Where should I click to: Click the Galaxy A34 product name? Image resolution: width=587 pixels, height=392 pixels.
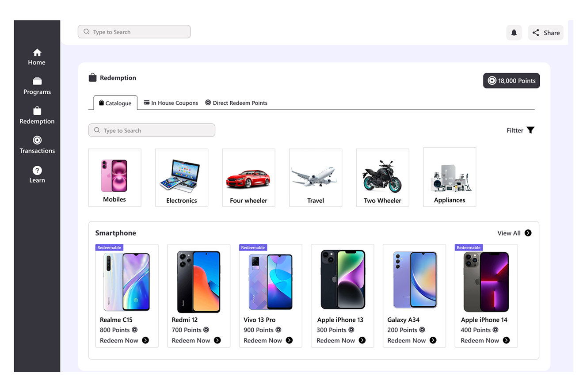coord(404,320)
